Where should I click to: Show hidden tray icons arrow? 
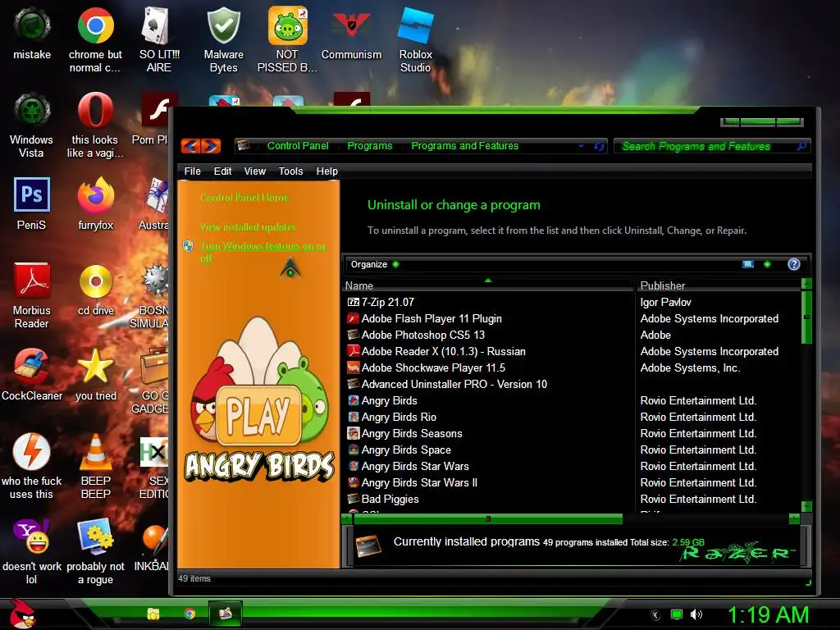pos(655,615)
